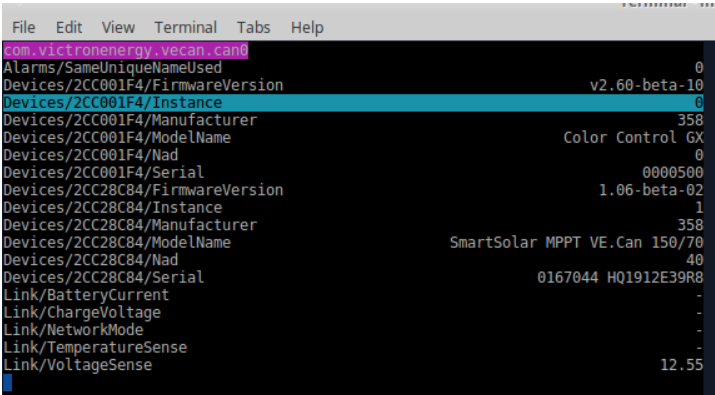The width and height of the screenshot is (715, 395).
Task: Click the Color Control GX value
Action: click(633, 138)
